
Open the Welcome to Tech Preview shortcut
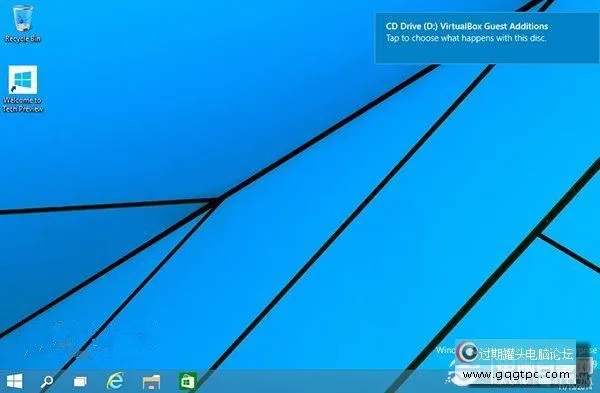point(23,89)
